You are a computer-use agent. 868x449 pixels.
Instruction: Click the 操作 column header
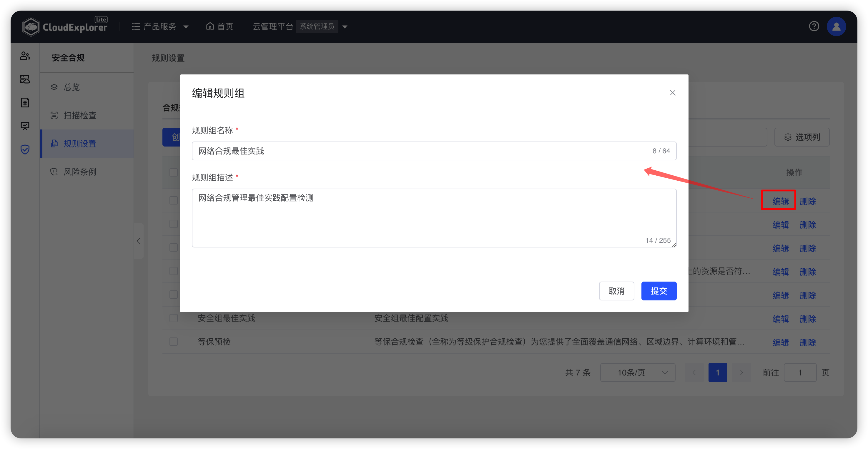click(x=794, y=172)
